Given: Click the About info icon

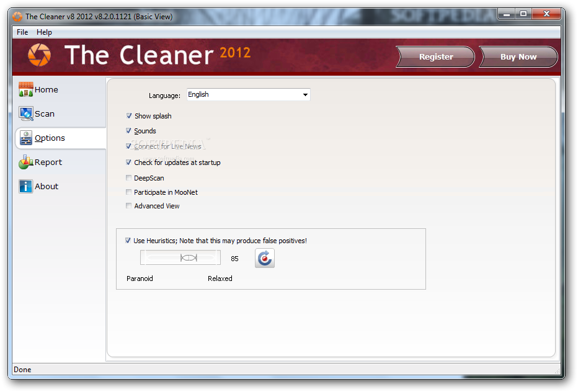Looking at the screenshot, I should pyautogui.click(x=26, y=186).
